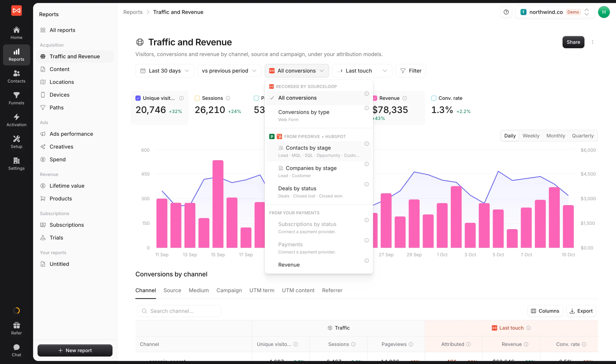Toggle the Revenue metric checkbox
Screen dimensions: 616x364
point(375,98)
